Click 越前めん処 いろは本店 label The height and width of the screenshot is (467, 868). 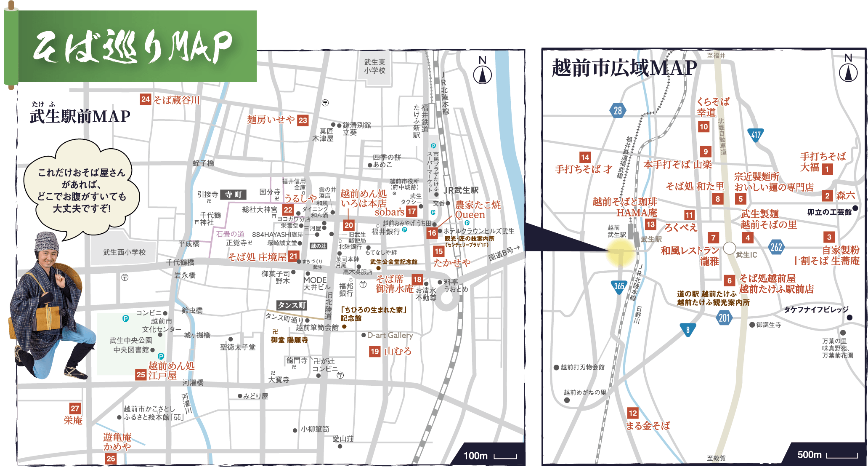click(x=364, y=198)
